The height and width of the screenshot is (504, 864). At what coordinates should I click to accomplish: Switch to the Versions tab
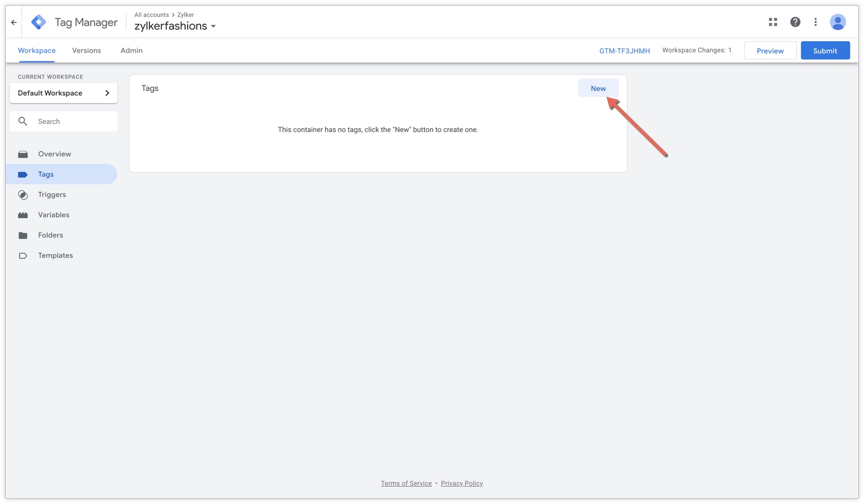coord(86,51)
